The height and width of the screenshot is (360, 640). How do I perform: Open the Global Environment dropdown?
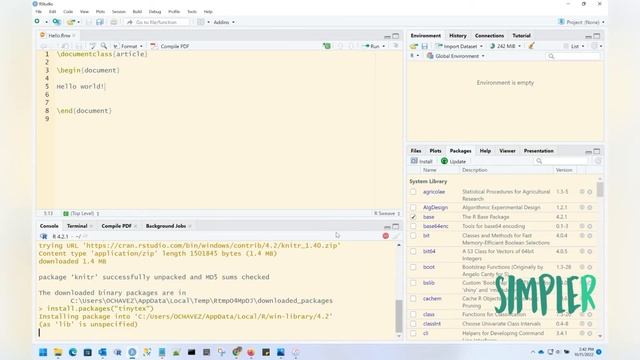pos(456,56)
